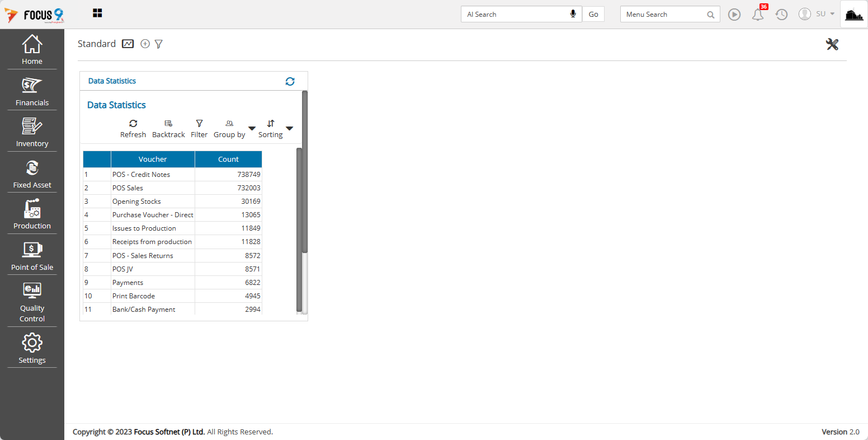Screen dimensions: 868x440
Task: Click the count value 30169
Action: click(x=251, y=202)
